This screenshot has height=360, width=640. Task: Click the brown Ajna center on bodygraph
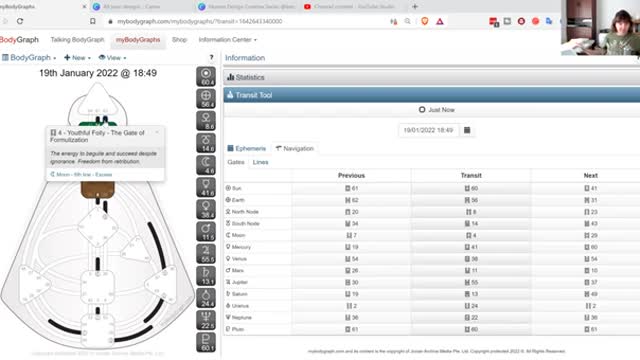pos(98,190)
